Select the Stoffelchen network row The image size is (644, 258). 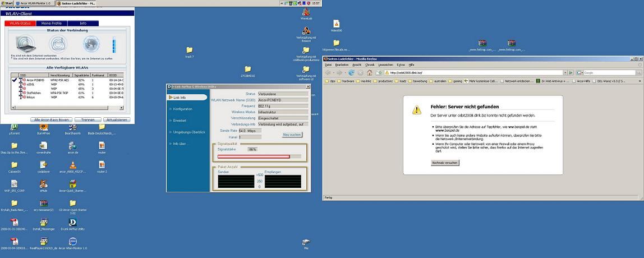[68, 93]
